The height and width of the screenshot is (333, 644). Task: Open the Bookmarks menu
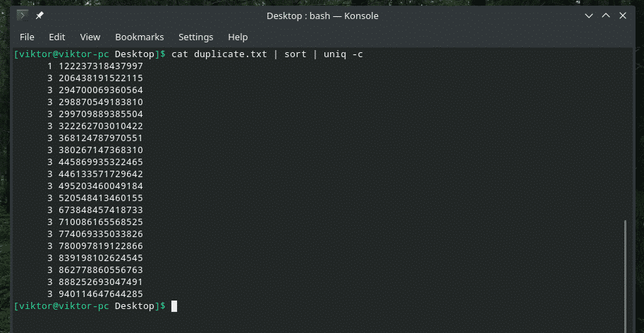[x=139, y=37]
